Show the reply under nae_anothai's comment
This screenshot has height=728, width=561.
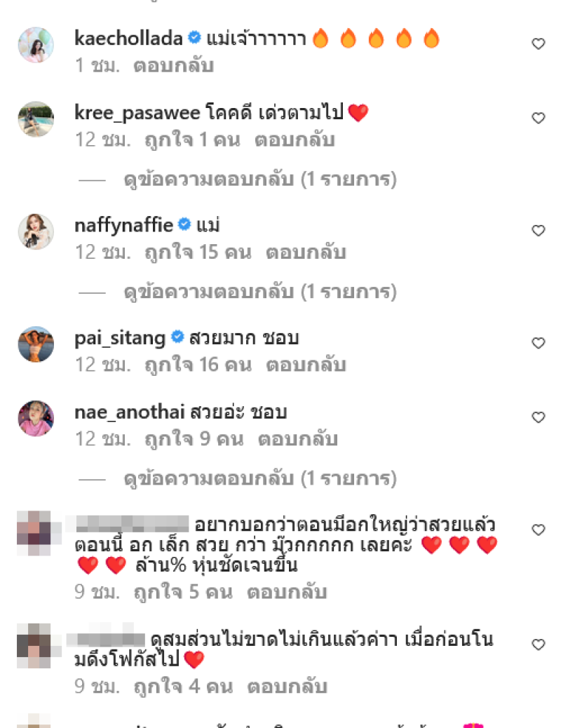pyautogui.click(x=260, y=478)
